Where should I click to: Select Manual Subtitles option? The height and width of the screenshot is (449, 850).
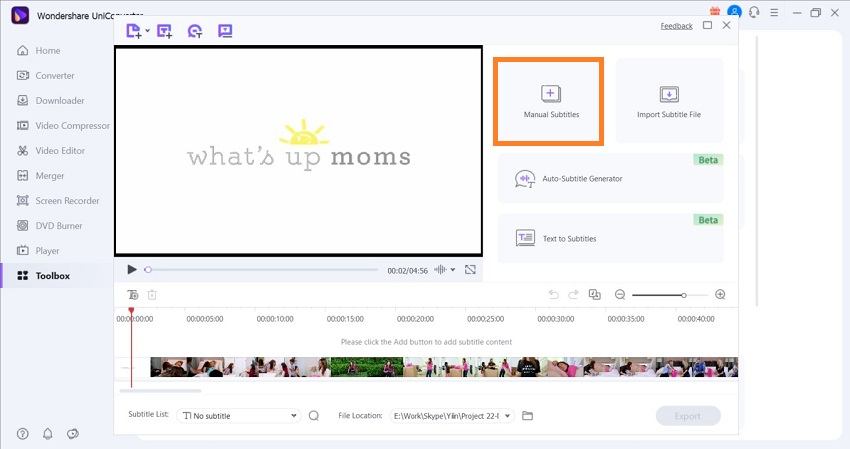(549, 101)
